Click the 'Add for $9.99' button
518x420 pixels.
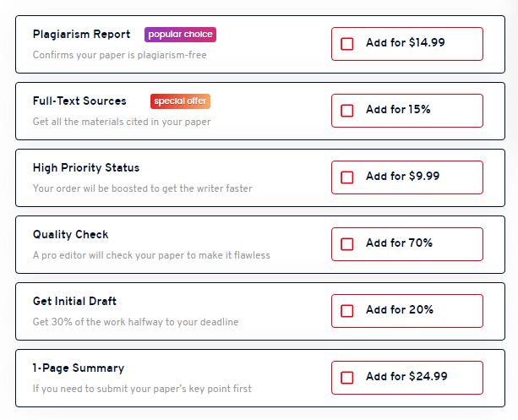[407, 177]
